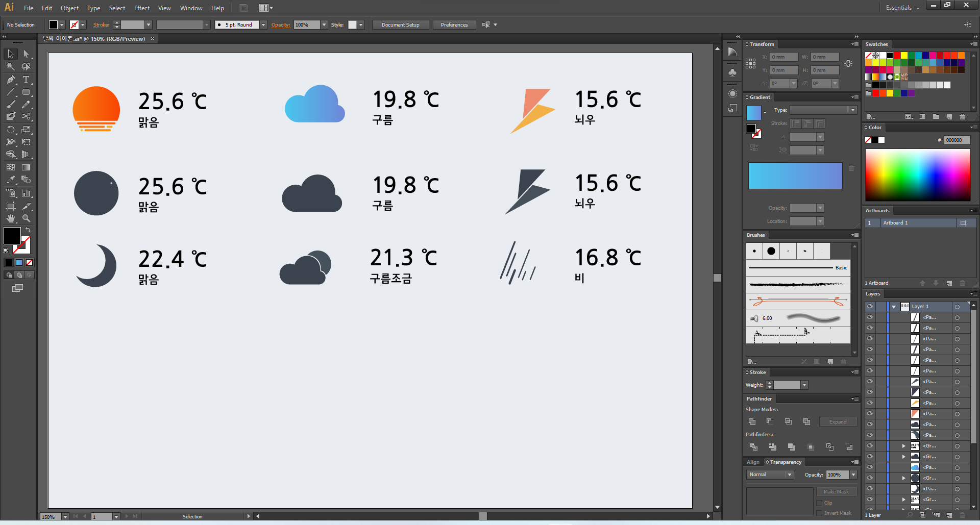Click the Preferences button
This screenshot has height=525, width=980.
[x=454, y=24]
